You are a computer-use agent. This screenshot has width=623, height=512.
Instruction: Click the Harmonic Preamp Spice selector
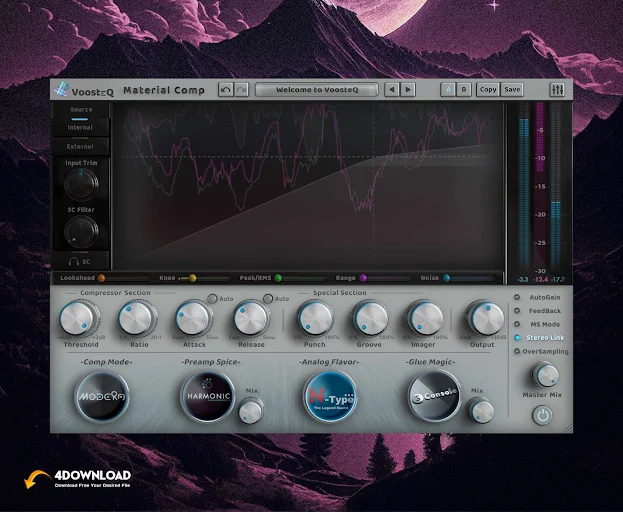(x=208, y=396)
